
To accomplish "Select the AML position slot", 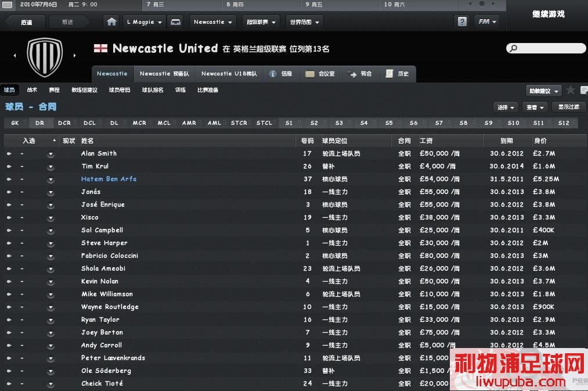I will [215, 123].
